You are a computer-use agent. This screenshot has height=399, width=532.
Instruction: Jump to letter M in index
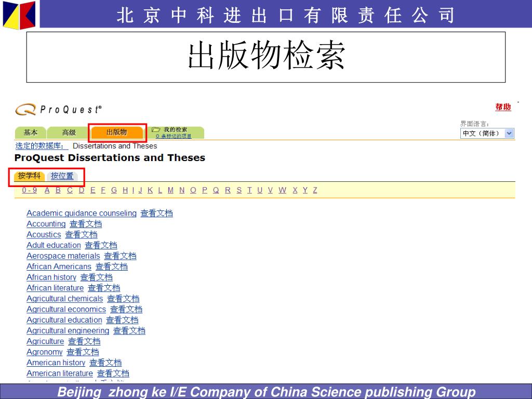170,190
